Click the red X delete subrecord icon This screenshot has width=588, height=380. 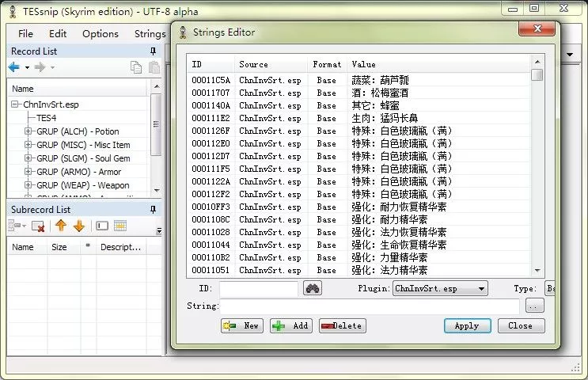(38, 226)
